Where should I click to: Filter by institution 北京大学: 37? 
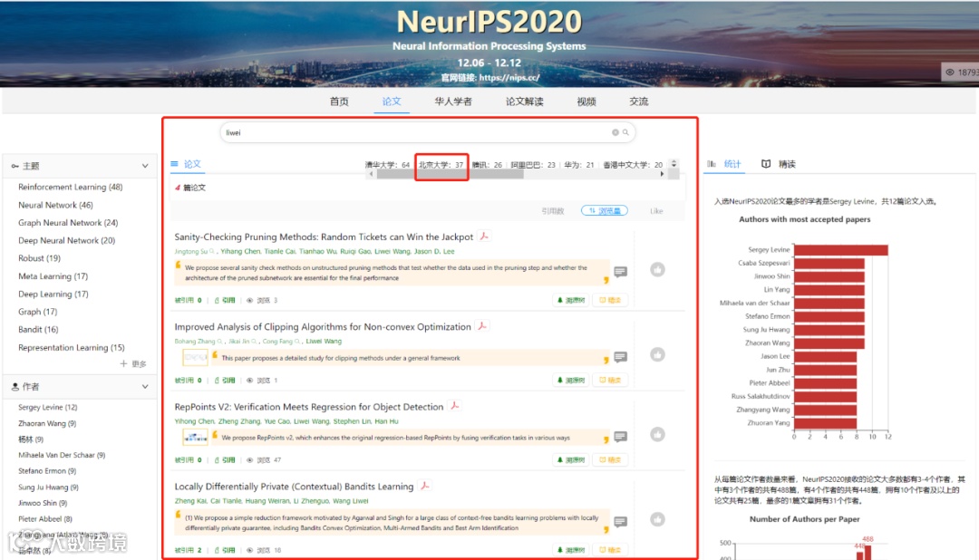[441, 165]
